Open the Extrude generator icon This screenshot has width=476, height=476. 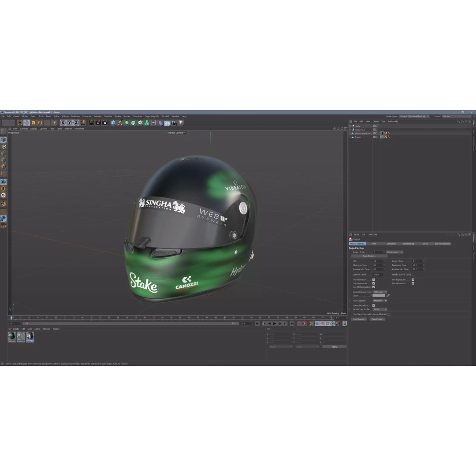(133, 123)
